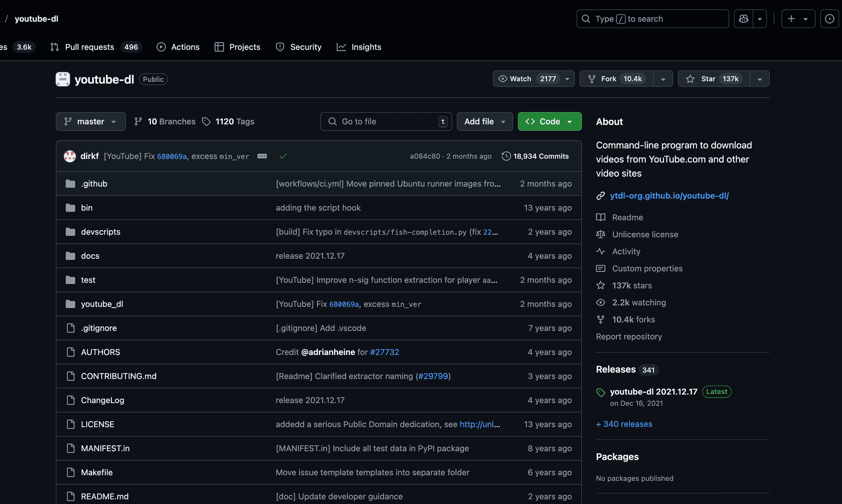
Task: Click the green check mark on latest commit
Action: (283, 156)
